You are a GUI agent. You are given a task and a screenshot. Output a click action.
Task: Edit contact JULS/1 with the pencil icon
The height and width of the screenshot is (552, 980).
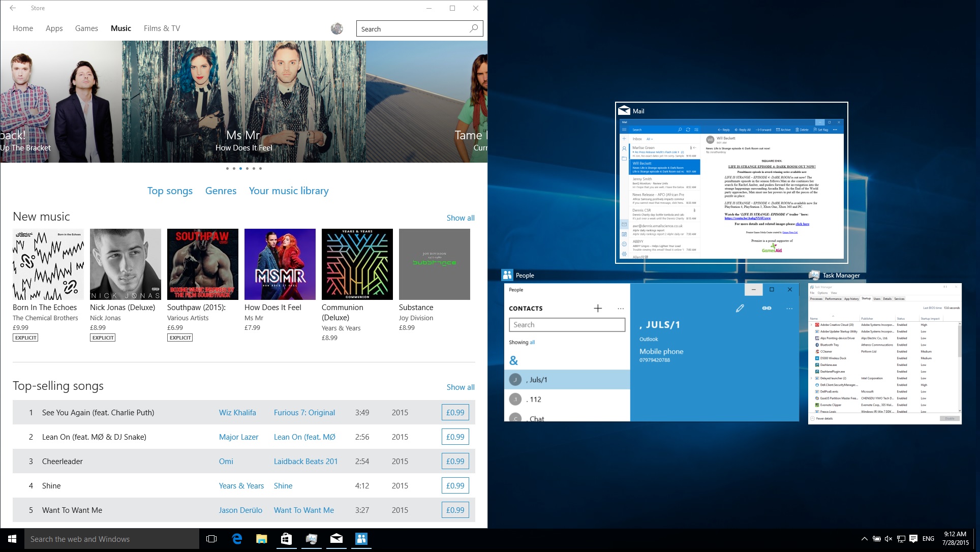pyautogui.click(x=741, y=308)
